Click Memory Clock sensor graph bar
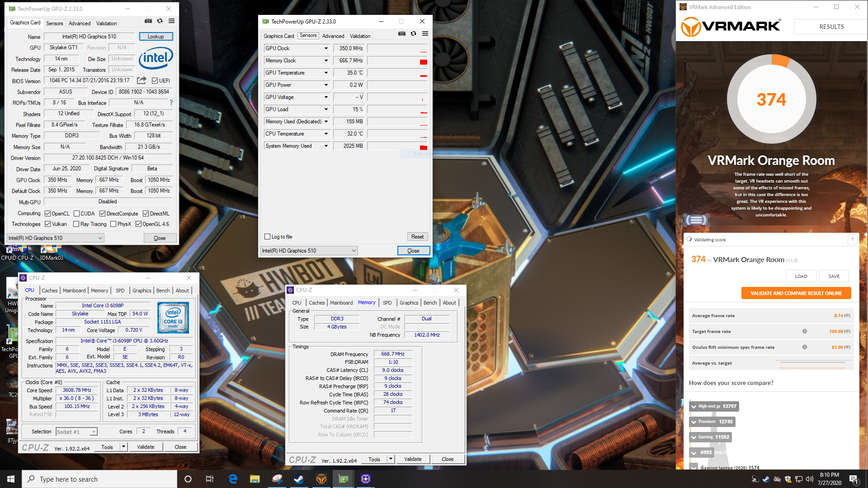Viewport: 868px width, 488px height. point(397,61)
